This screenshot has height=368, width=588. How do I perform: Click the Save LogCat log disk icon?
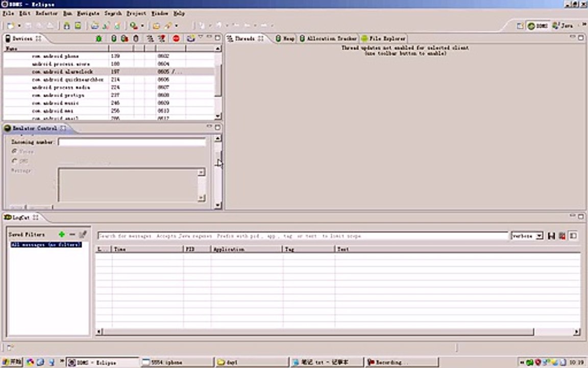click(551, 236)
